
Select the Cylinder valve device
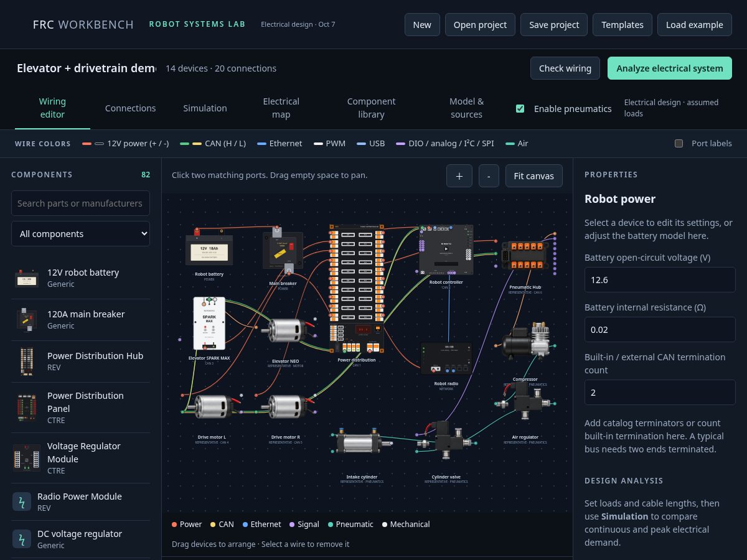(x=446, y=439)
